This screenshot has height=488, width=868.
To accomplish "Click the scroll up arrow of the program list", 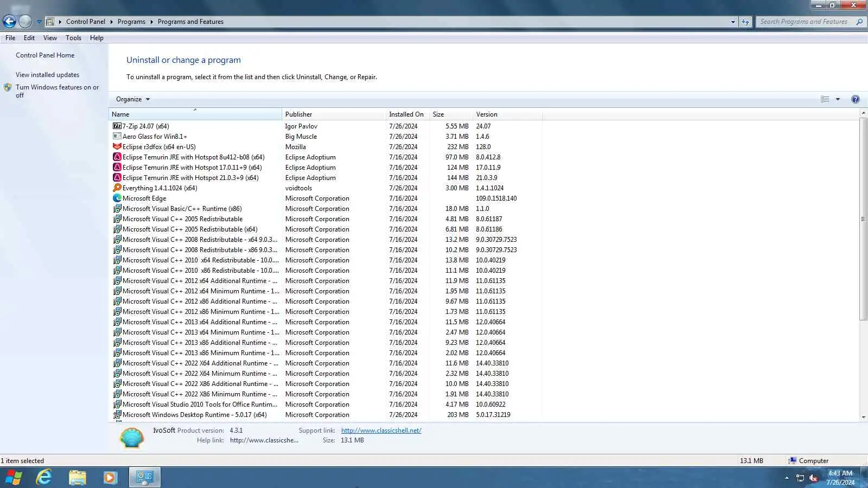I will click(864, 113).
